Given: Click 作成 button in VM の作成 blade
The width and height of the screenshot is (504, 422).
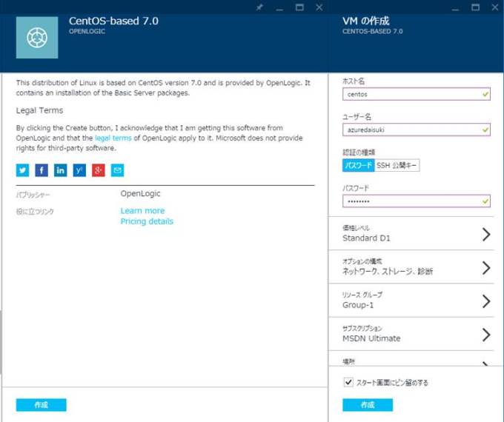Looking at the screenshot, I should tap(368, 405).
